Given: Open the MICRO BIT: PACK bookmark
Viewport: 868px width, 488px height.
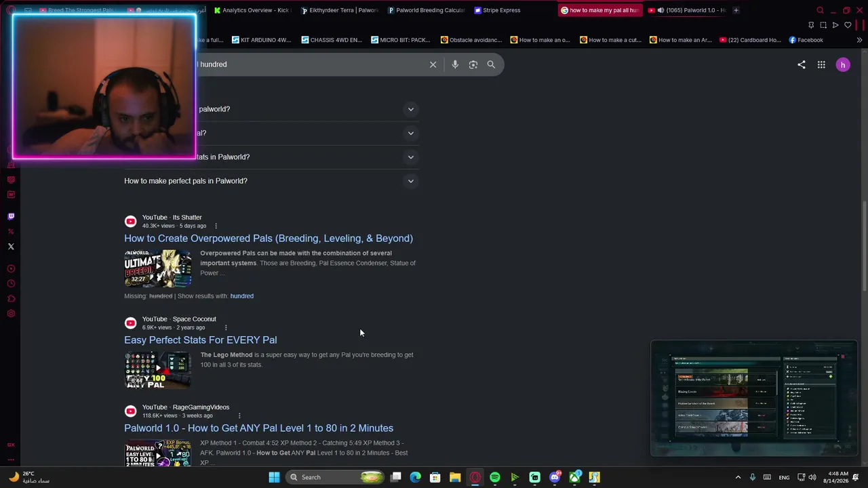Looking at the screenshot, I should click(401, 40).
